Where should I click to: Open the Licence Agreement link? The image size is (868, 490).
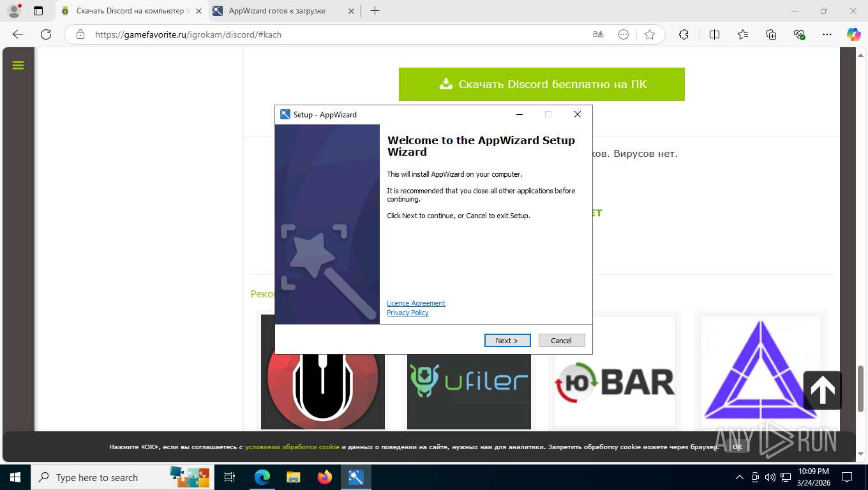pos(416,303)
